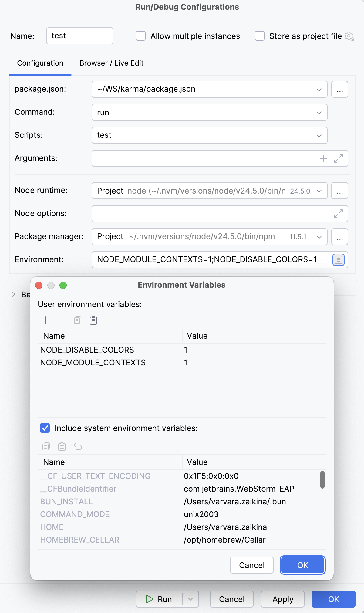Cancel the Run/Debug Configurations dialog
This screenshot has height=613, width=364.
click(232, 599)
